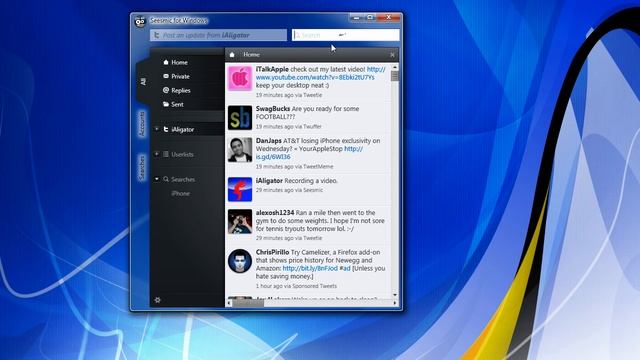
Task: Open the DanJaps profile avatar
Action: tap(240, 150)
